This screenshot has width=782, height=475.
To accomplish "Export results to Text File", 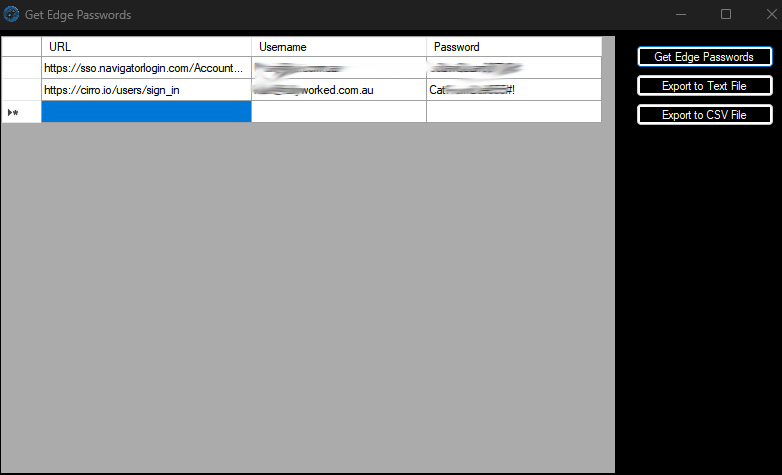I will (704, 85).
